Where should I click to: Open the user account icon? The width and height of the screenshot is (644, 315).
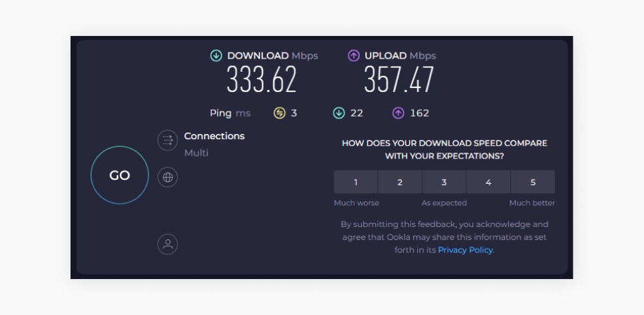(x=168, y=244)
